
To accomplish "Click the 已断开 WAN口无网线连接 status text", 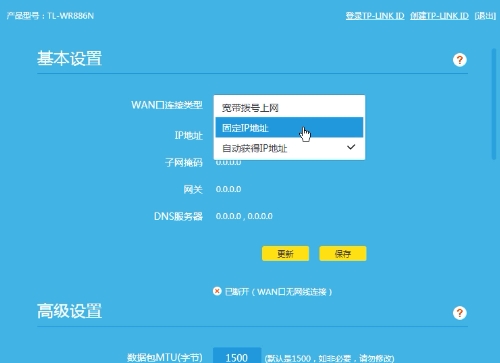I will pos(278,292).
